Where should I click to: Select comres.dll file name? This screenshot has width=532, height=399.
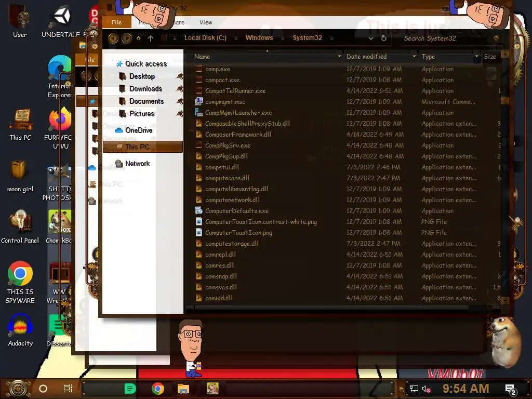[x=219, y=265]
